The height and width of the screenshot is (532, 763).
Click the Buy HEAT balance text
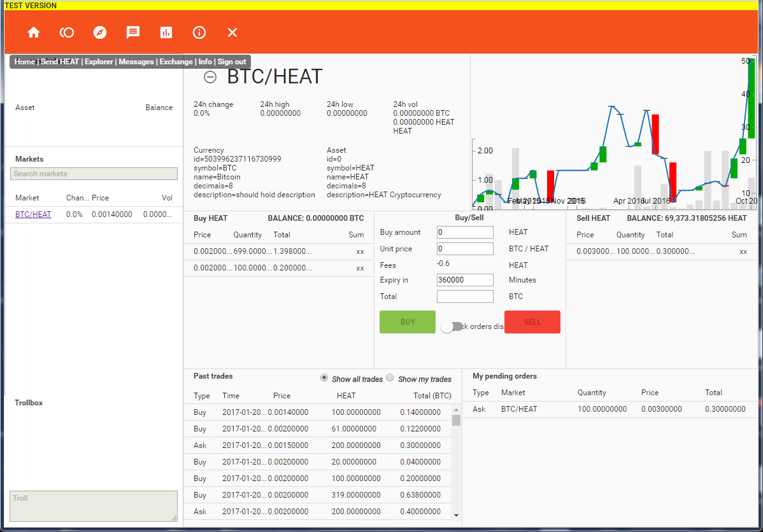316,218
